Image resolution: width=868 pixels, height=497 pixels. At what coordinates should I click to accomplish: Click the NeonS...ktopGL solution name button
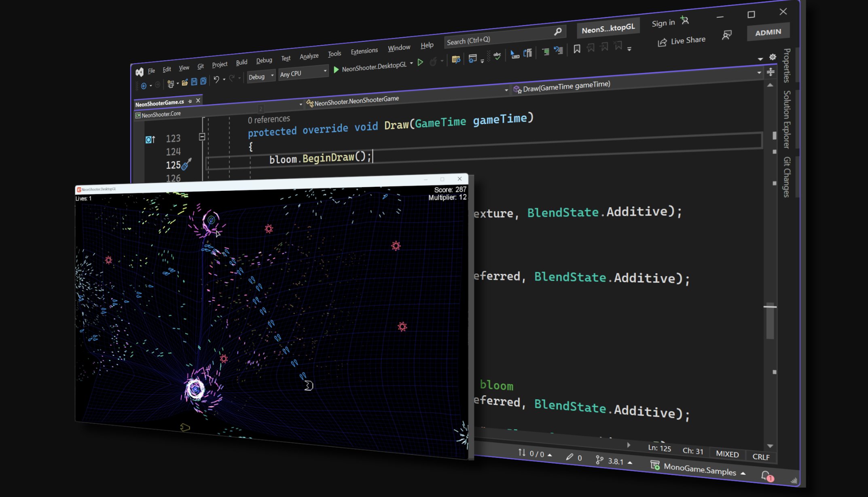pyautogui.click(x=608, y=28)
